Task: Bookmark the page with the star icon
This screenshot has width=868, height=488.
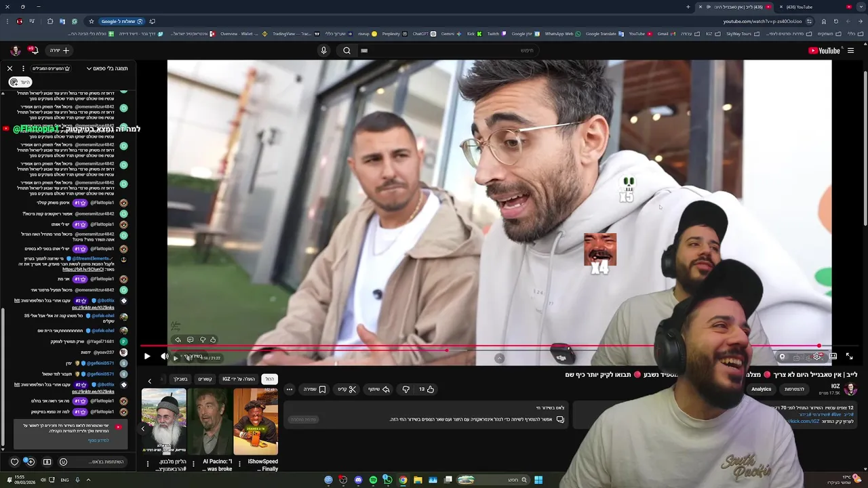Action: coord(92,21)
